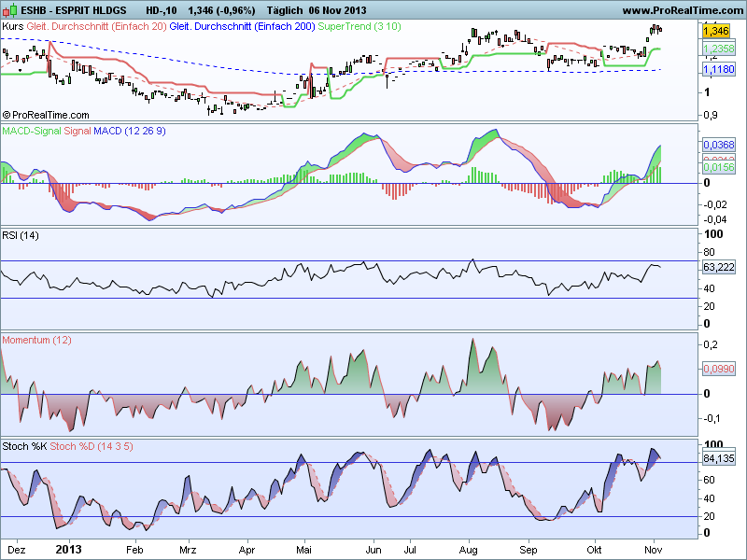Click the Jul month marker

click(x=410, y=550)
